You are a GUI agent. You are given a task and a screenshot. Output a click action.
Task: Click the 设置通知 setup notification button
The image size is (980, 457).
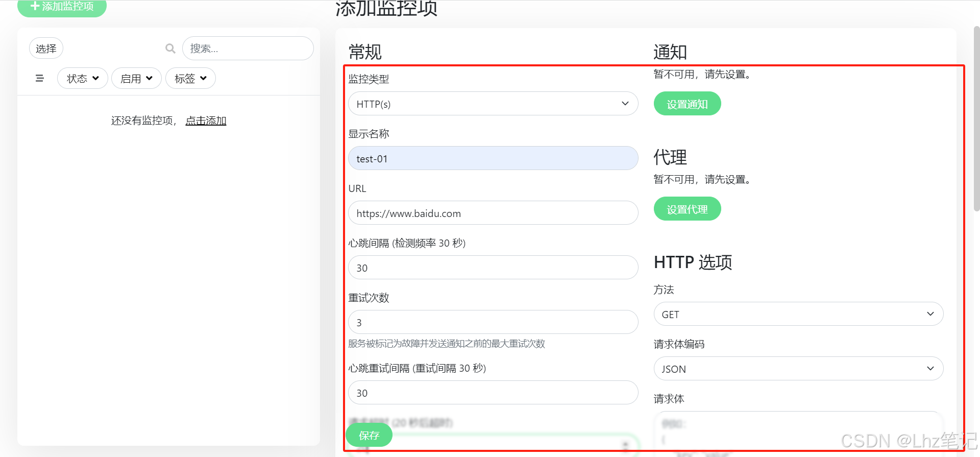point(687,104)
